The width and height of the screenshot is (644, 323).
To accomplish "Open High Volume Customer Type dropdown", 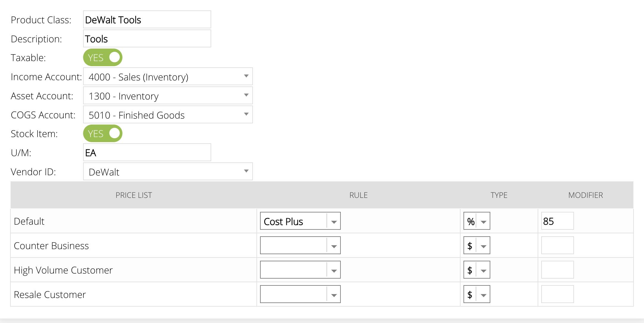I will 477,270.
